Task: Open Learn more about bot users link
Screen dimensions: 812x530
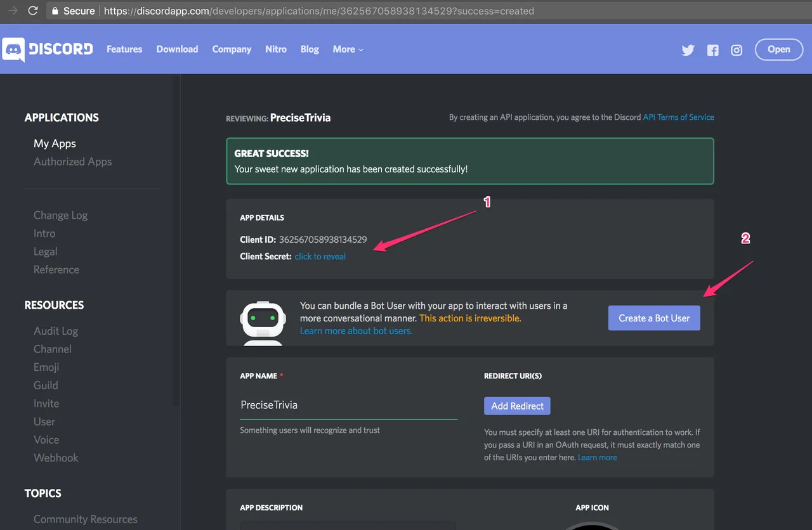Action: 356,331
